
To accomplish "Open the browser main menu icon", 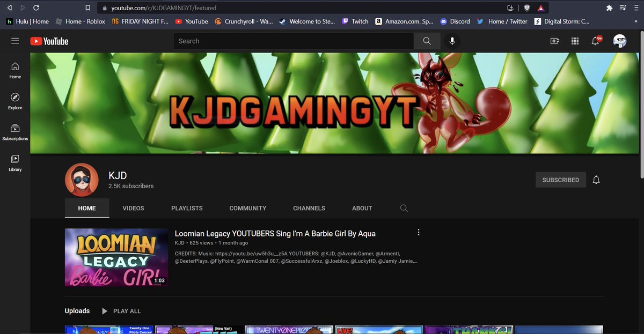I will tap(636, 8).
